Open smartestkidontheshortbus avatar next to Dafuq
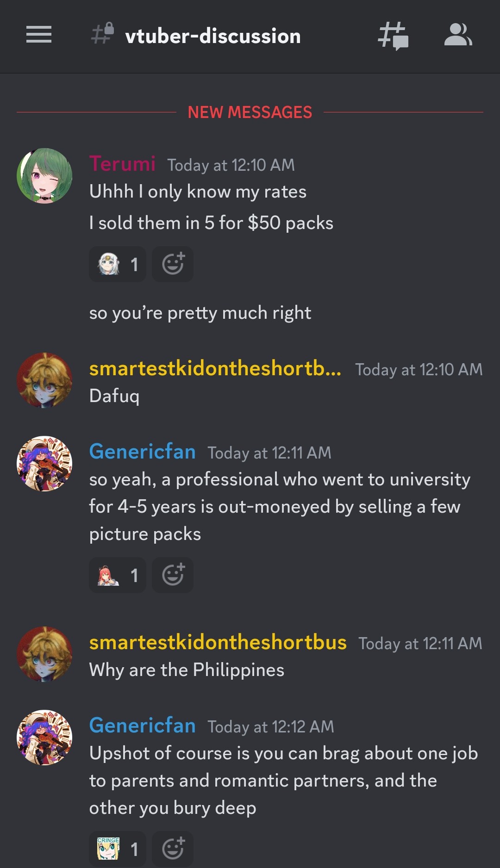The image size is (500, 868). tap(44, 380)
